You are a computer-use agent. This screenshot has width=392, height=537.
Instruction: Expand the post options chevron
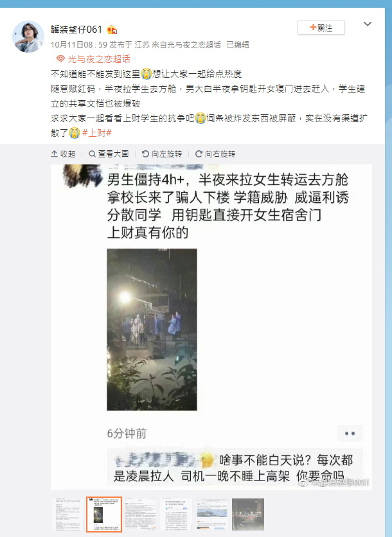coord(368,24)
